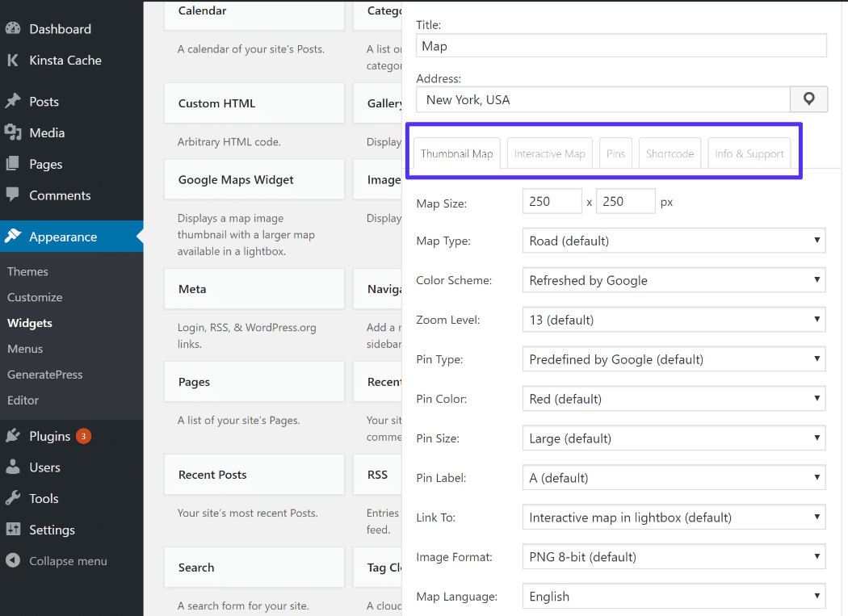Click the Comments speech bubble icon

click(15, 195)
